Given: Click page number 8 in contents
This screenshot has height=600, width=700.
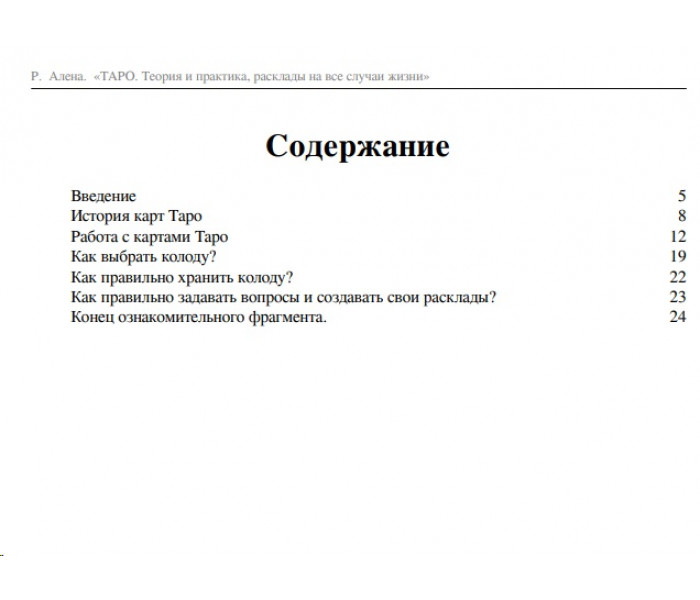Looking at the screenshot, I should click(x=682, y=216).
